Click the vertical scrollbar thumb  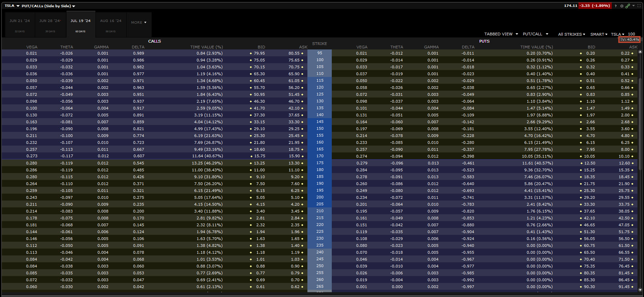click(640, 124)
